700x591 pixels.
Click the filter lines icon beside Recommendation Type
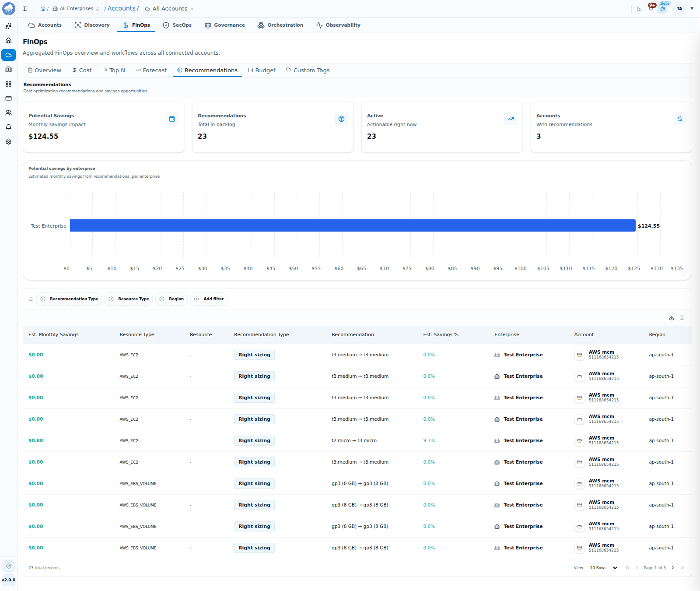click(31, 299)
